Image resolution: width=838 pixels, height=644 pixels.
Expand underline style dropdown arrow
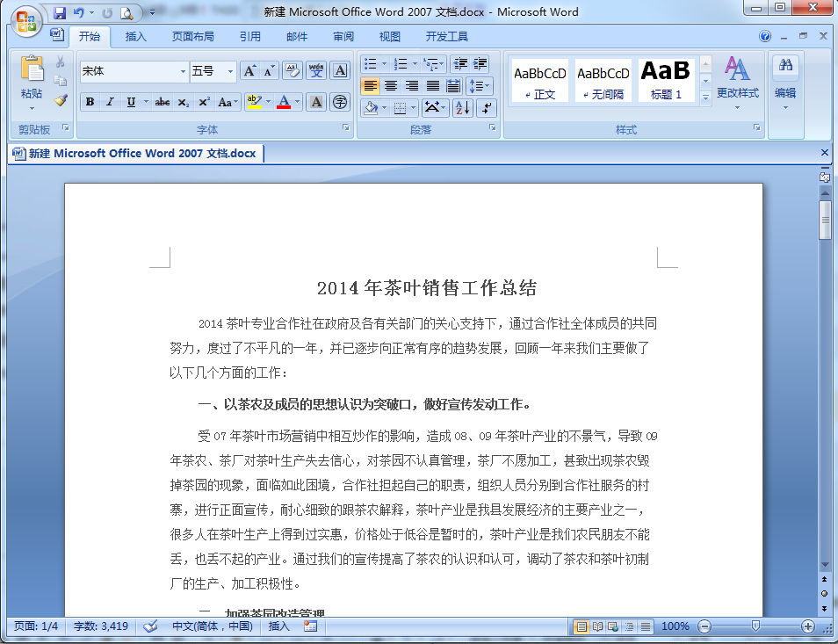coord(145,102)
